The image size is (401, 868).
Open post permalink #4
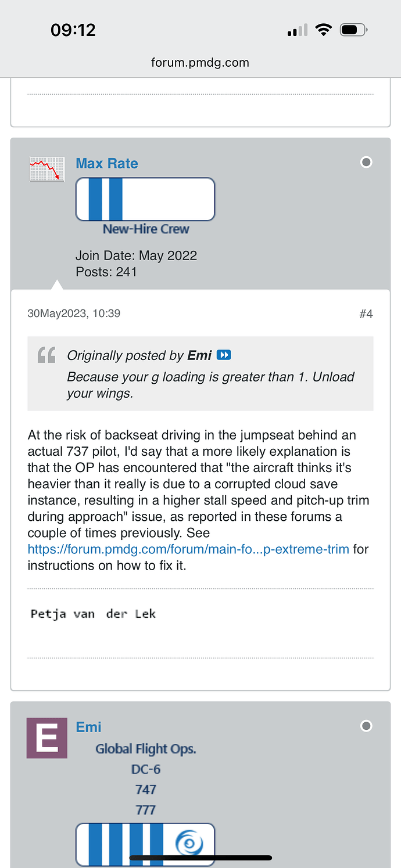point(366,314)
